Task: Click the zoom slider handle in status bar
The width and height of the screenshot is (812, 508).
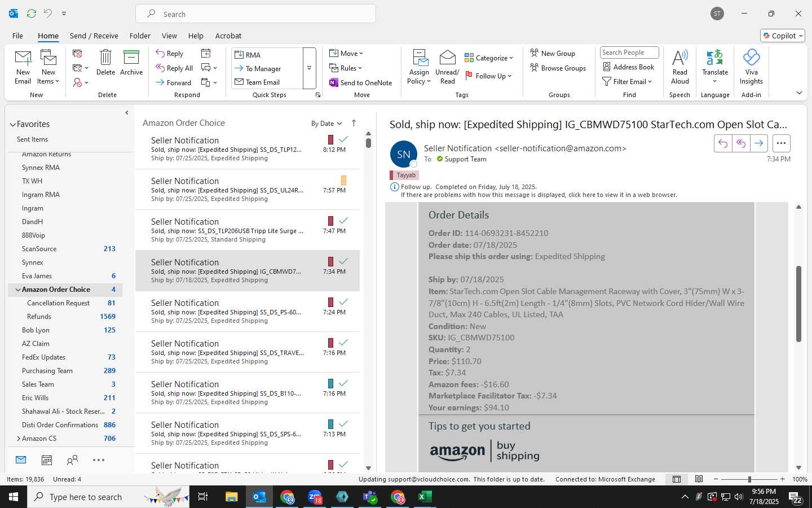Action: point(749,479)
